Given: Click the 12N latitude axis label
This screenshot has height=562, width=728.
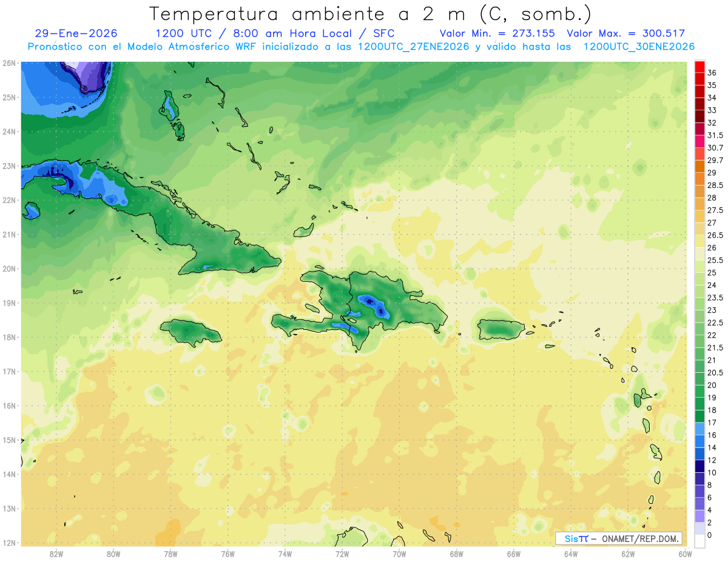Looking at the screenshot, I should tap(9, 543).
